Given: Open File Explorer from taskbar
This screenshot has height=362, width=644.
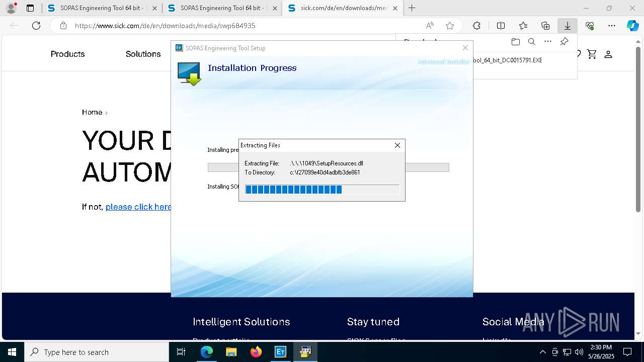Looking at the screenshot, I should pyautogui.click(x=231, y=352).
